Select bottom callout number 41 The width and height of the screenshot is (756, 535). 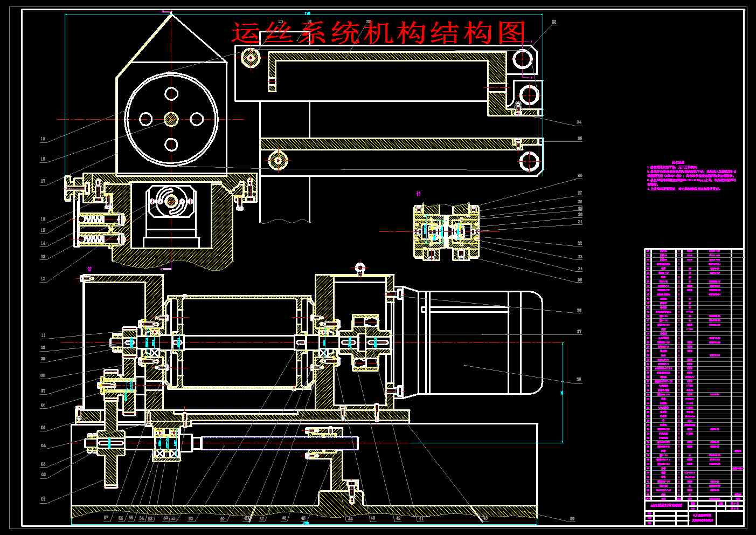click(x=421, y=518)
